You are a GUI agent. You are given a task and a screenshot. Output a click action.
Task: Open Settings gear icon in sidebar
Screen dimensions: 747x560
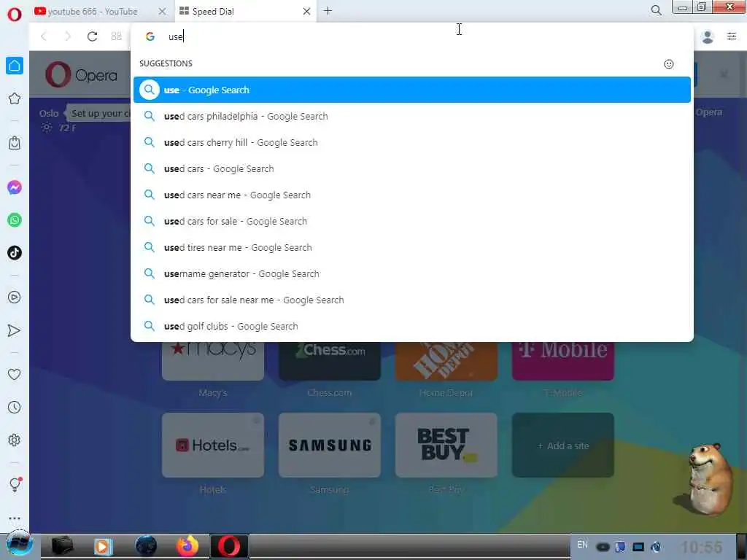tap(15, 440)
